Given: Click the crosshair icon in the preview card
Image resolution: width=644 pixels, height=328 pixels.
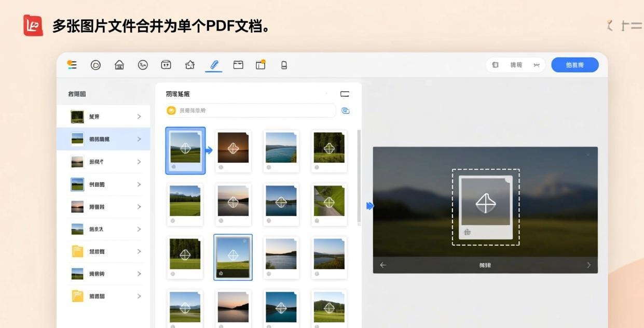Looking at the screenshot, I should 486,203.
